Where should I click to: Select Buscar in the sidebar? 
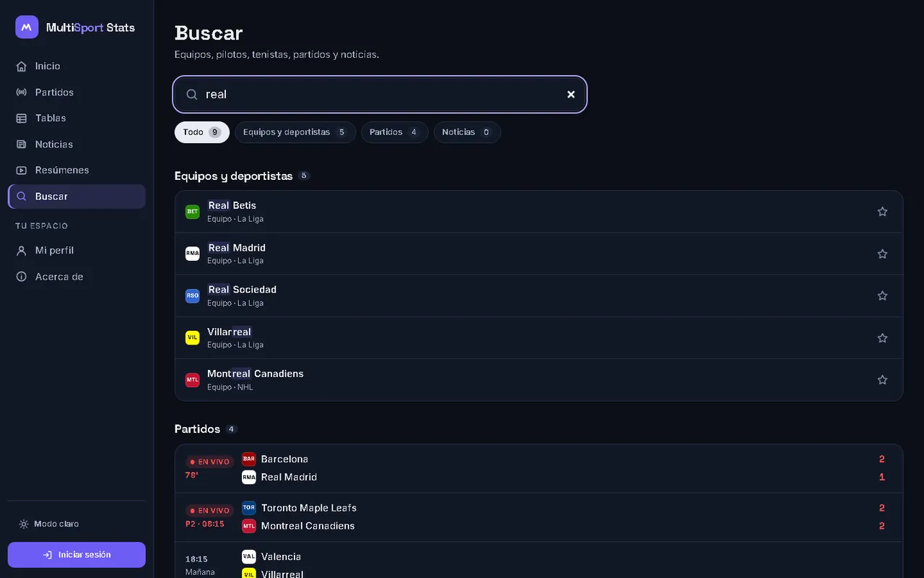tap(77, 197)
